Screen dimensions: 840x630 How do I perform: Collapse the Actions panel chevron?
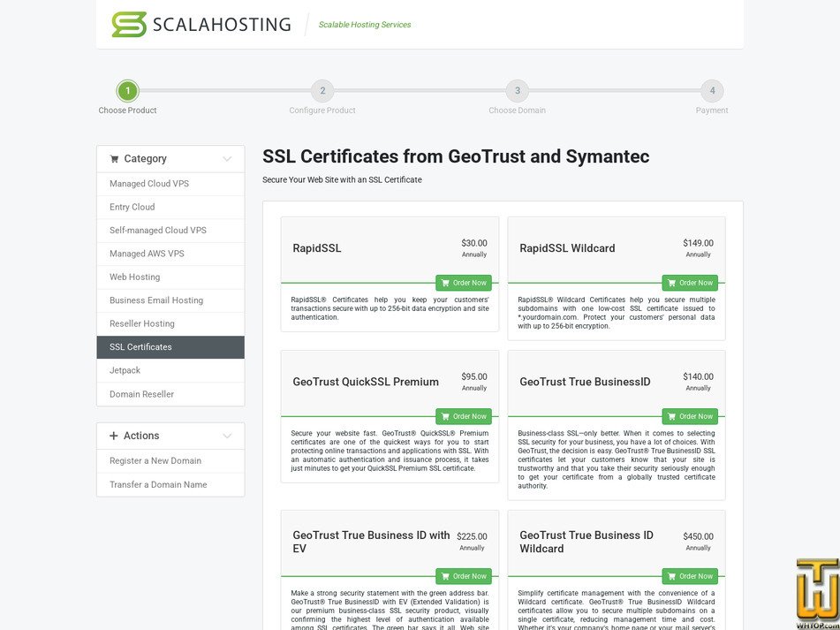[x=227, y=436]
